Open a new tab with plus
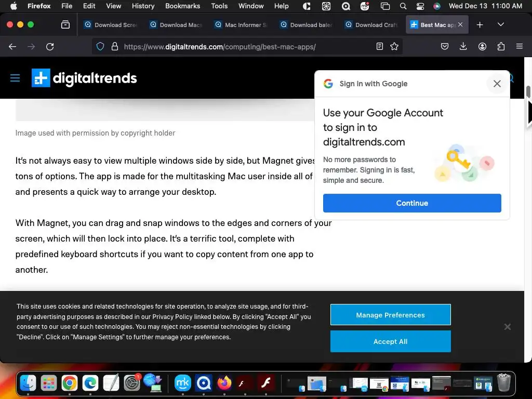Viewport: 532px width, 399px height. click(480, 24)
